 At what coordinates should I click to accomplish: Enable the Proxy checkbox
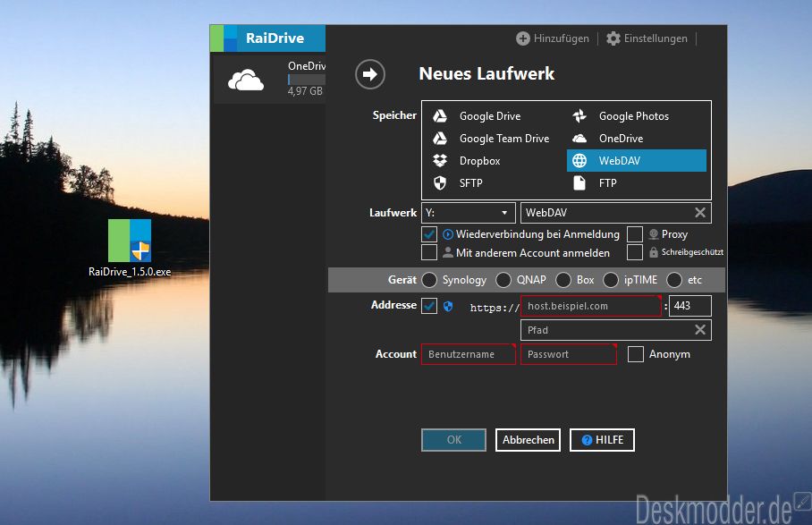click(x=635, y=234)
